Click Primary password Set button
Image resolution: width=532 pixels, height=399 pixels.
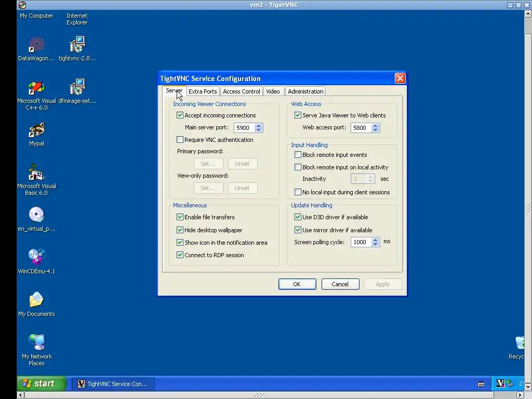point(208,164)
